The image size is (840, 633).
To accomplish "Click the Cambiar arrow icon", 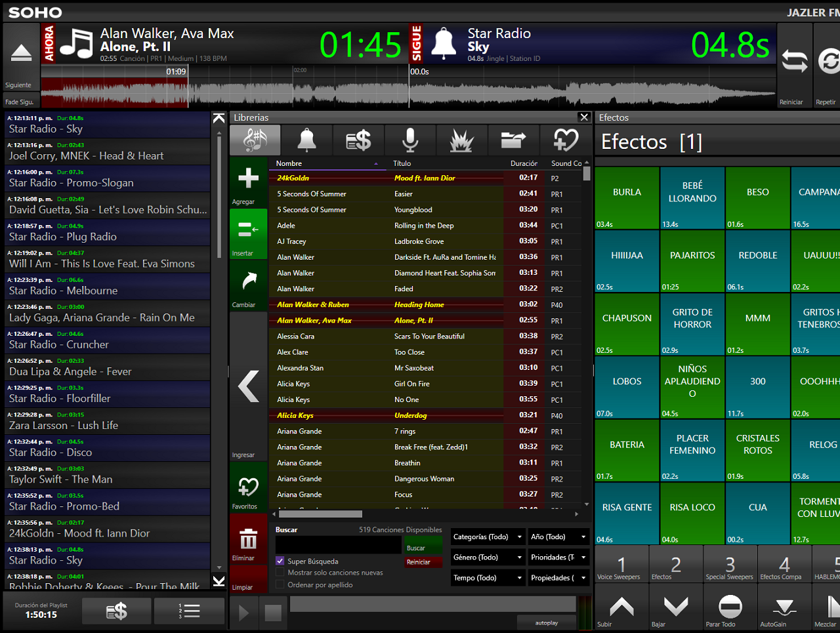I will 248,281.
